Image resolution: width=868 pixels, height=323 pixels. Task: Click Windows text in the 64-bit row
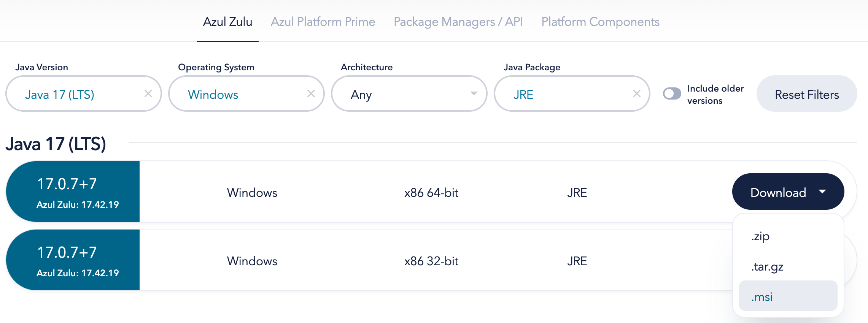tap(252, 193)
